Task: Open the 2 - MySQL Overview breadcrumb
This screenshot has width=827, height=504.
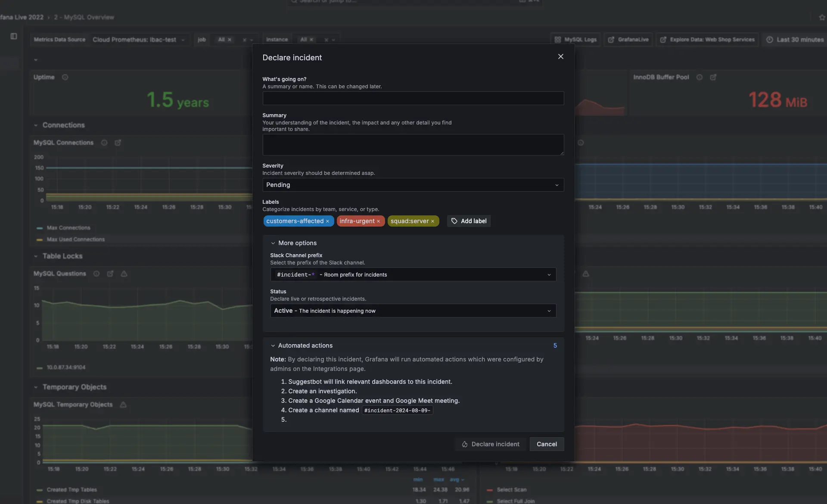Action: click(84, 17)
